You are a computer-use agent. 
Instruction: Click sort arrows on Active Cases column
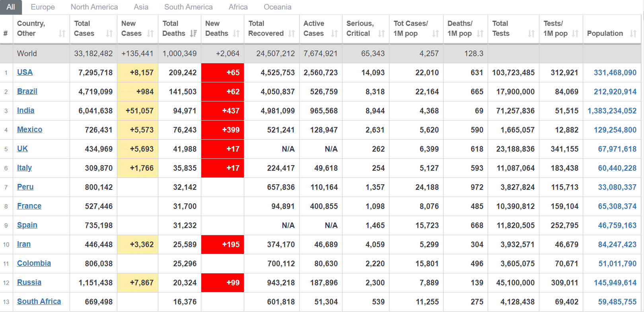tap(335, 34)
